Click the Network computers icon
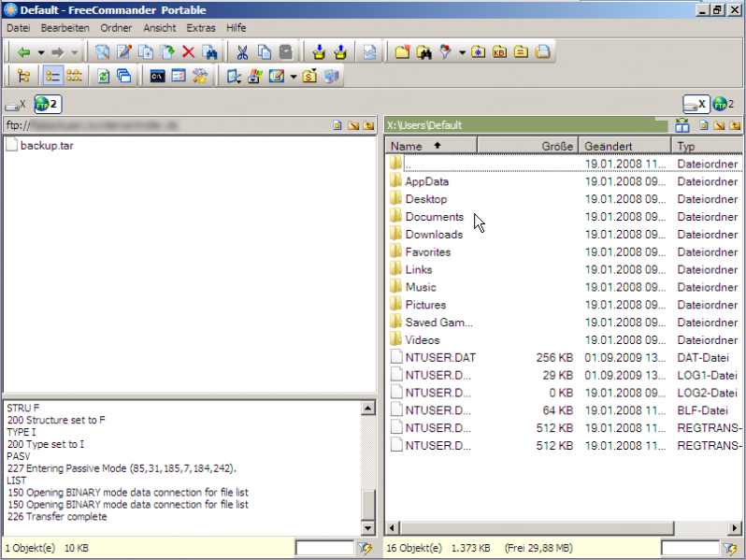 point(332,76)
